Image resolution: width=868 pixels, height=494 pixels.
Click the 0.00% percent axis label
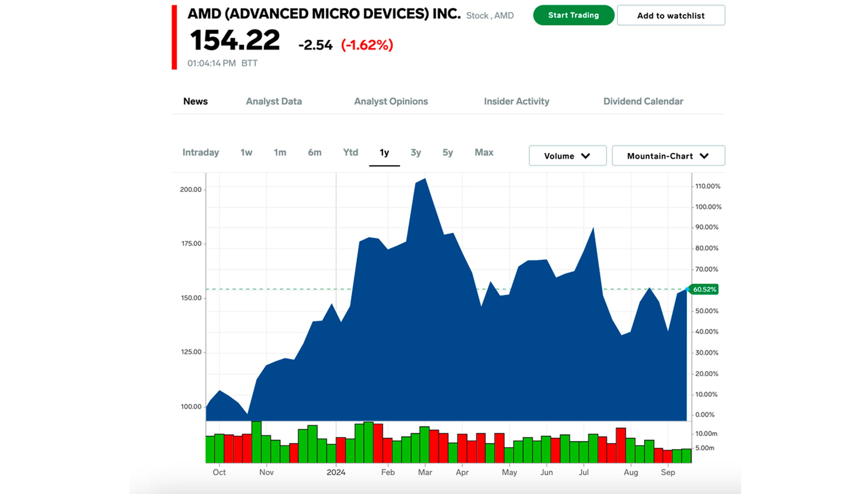click(x=705, y=415)
